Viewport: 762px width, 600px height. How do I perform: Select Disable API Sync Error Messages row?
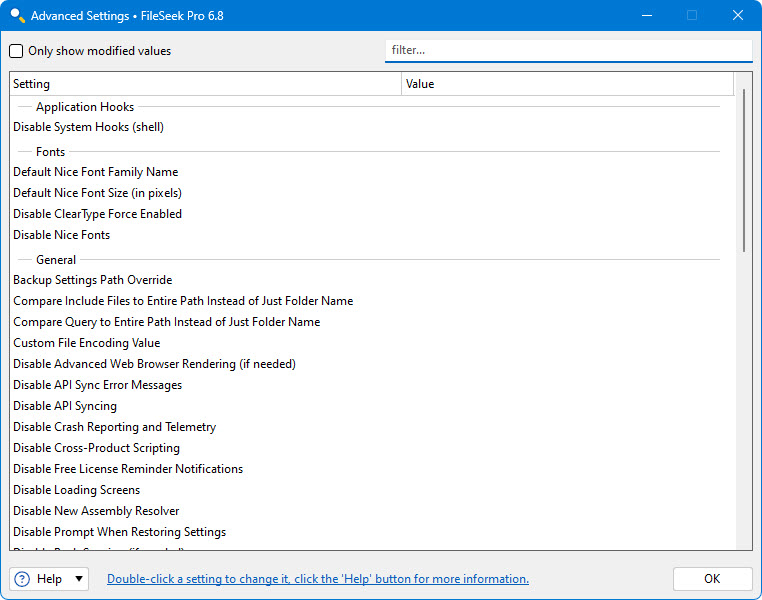pyautogui.click(x=372, y=385)
